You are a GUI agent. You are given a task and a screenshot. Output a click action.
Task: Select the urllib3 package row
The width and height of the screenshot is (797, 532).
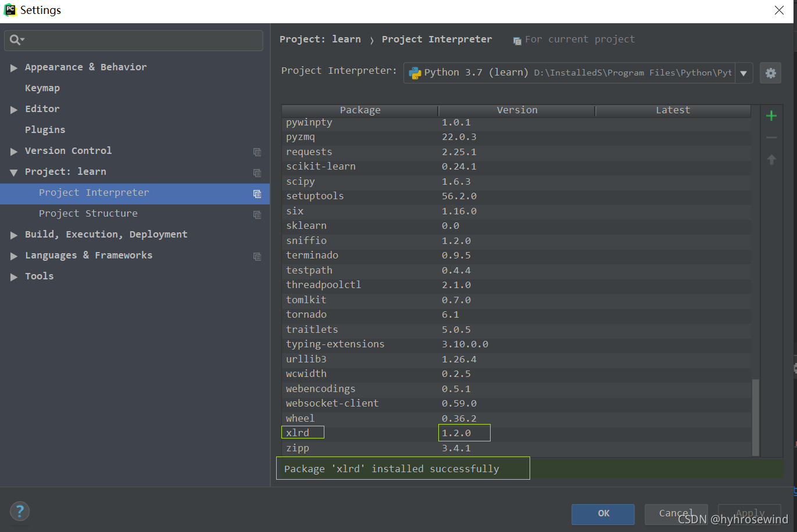tap(516, 360)
